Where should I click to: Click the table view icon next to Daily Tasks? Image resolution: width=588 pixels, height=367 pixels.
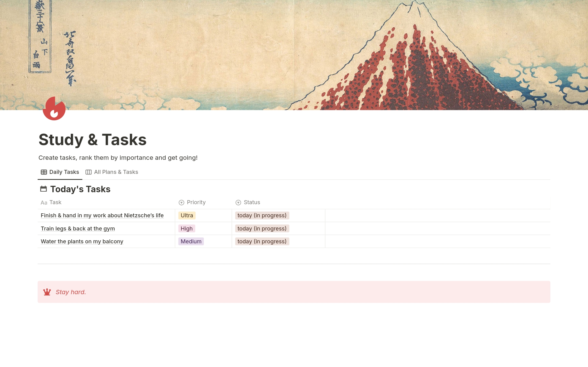pyautogui.click(x=43, y=172)
